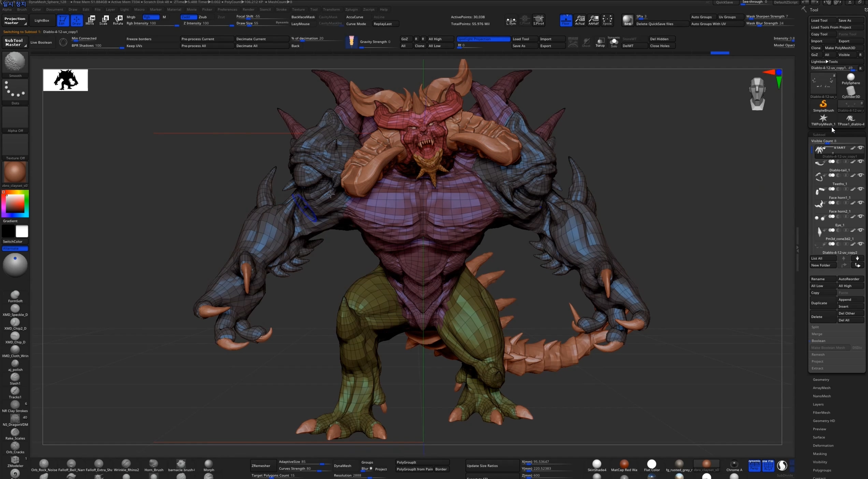Click the S.Pivot set pivot icon
The width and height of the screenshot is (868, 479).
click(x=538, y=20)
